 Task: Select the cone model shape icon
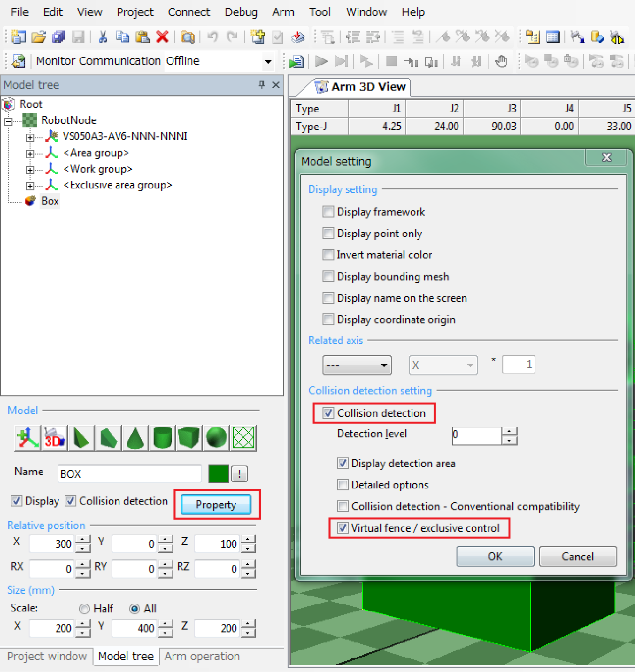pyautogui.click(x=135, y=438)
